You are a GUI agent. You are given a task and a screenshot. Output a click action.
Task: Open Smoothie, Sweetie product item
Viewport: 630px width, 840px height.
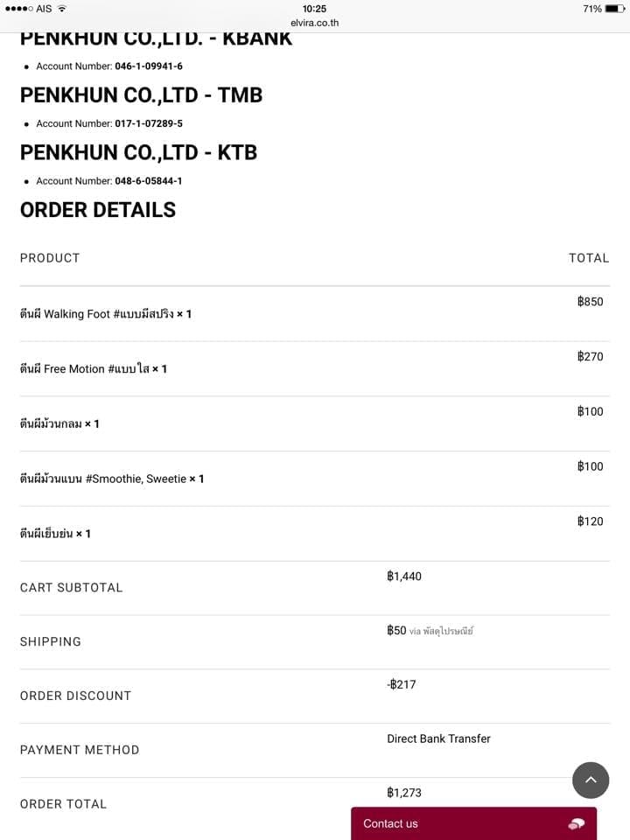coord(111,479)
